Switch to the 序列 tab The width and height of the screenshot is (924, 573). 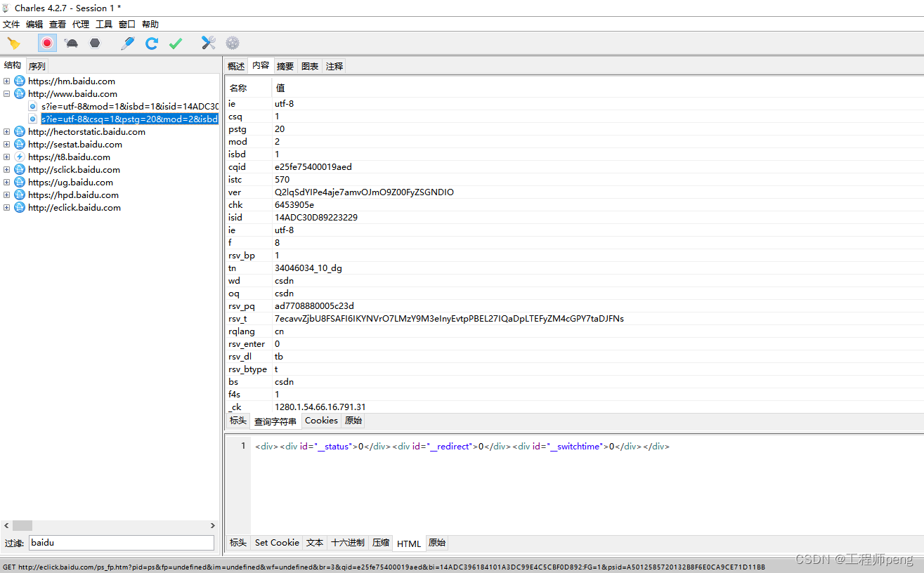point(37,66)
